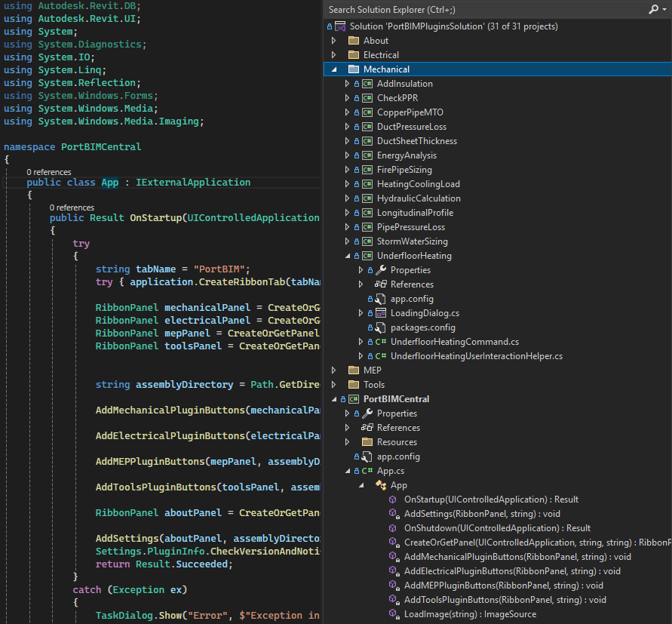The height and width of the screenshot is (624, 672).
Task: Click the '0 references' CodeLens above OnStartup
Action: (72, 207)
